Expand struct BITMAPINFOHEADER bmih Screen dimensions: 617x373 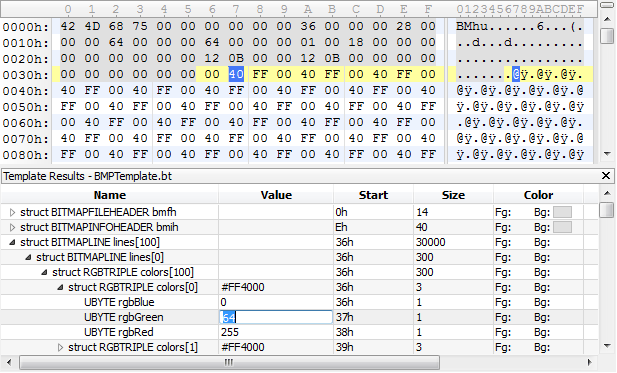coord(12,227)
